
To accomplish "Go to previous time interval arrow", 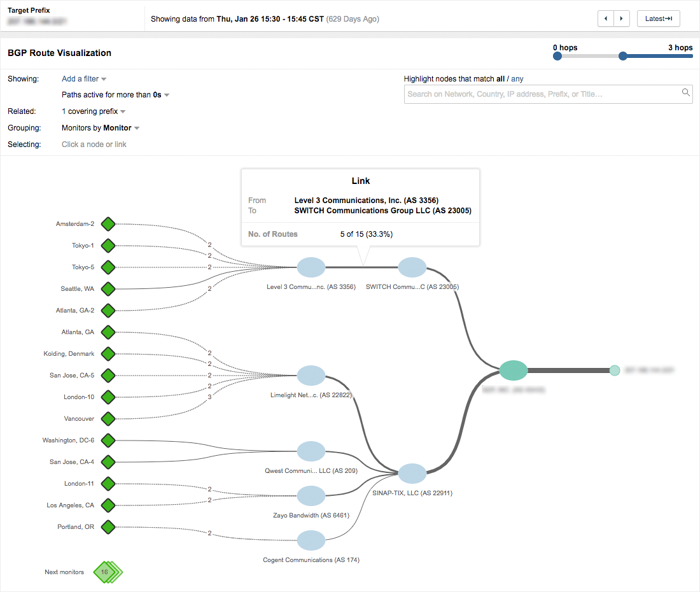I will coord(606,18).
